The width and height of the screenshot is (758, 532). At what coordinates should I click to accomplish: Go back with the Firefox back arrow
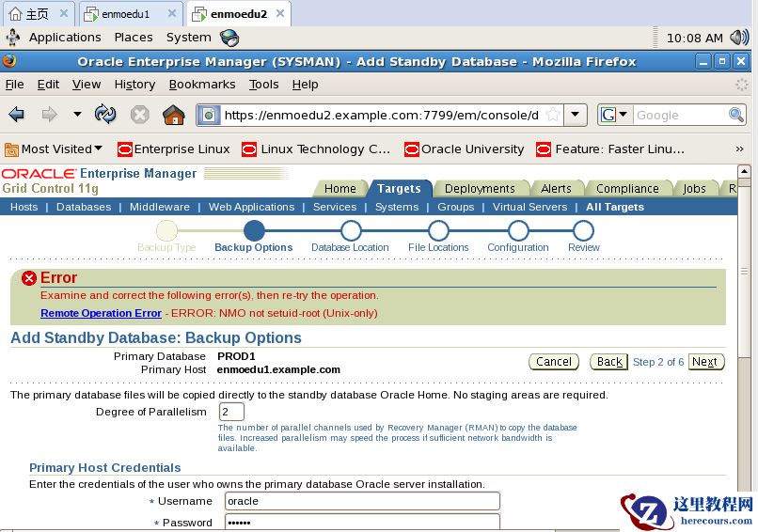[x=16, y=115]
